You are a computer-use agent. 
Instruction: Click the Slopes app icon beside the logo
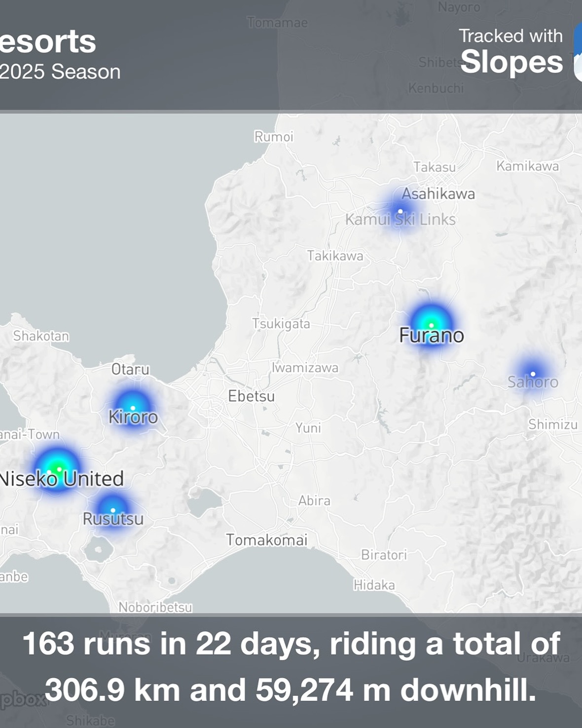coord(578,52)
